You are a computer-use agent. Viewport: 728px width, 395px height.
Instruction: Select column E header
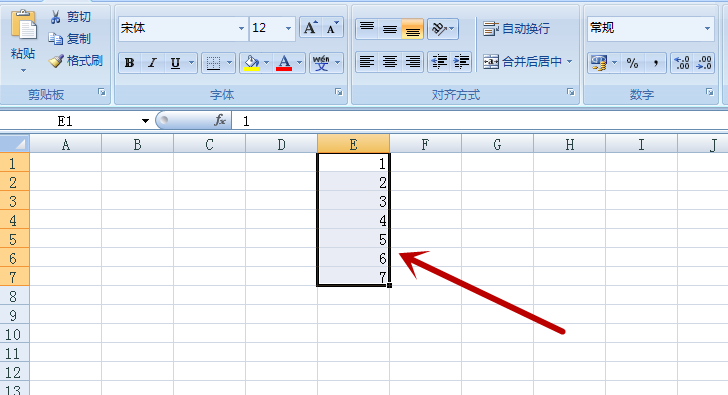pos(353,144)
